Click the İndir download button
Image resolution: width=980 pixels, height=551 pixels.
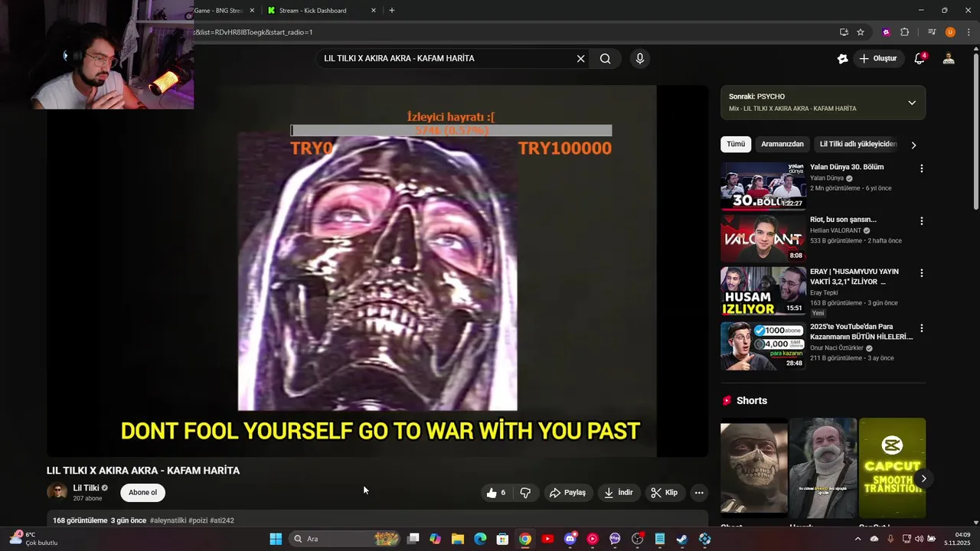pyautogui.click(x=619, y=493)
